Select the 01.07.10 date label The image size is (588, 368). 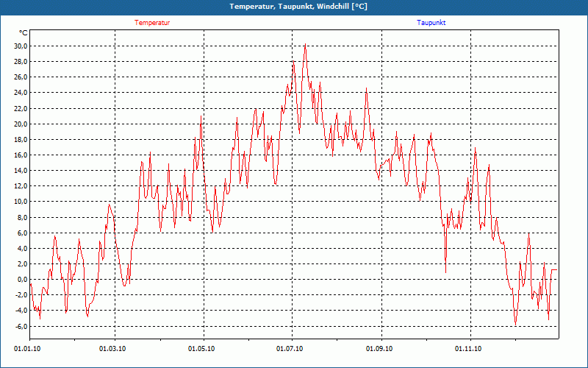tap(290, 349)
